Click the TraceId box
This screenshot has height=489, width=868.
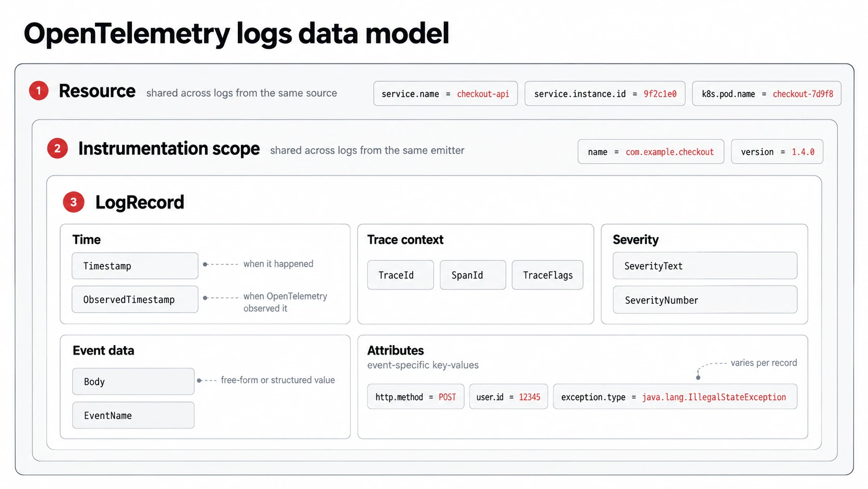(400, 275)
